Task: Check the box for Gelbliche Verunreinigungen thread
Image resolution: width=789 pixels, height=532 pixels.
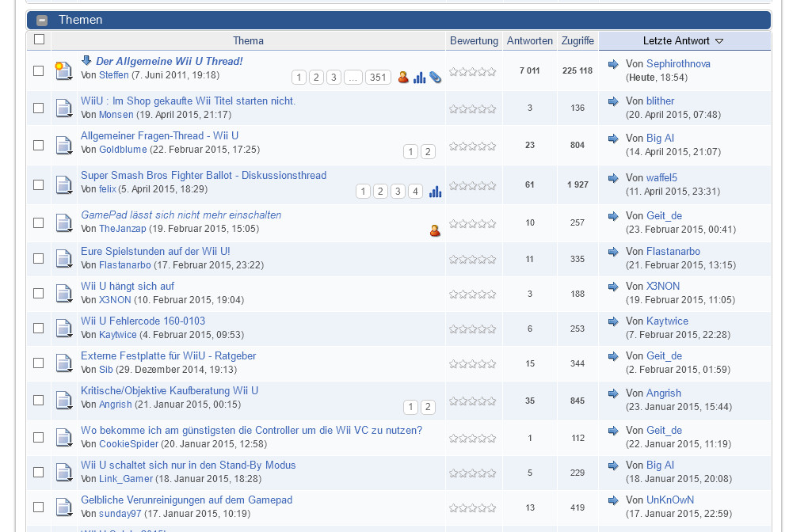Action: (38, 507)
